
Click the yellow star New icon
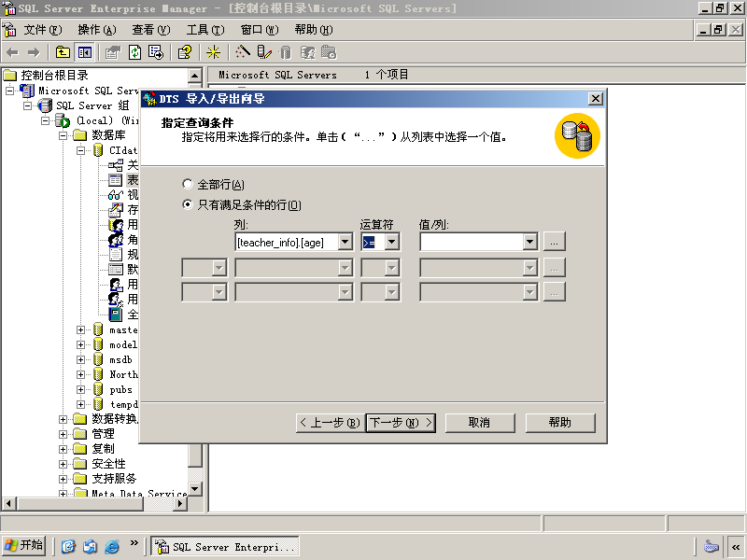(213, 52)
